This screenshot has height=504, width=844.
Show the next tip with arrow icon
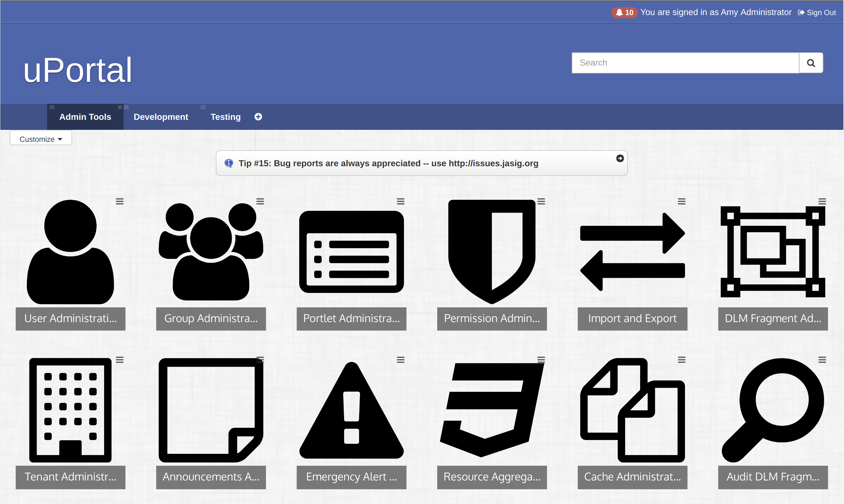point(620,158)
